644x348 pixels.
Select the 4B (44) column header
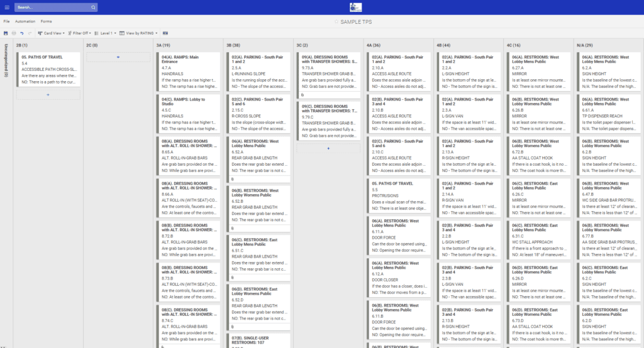(443, 45)
